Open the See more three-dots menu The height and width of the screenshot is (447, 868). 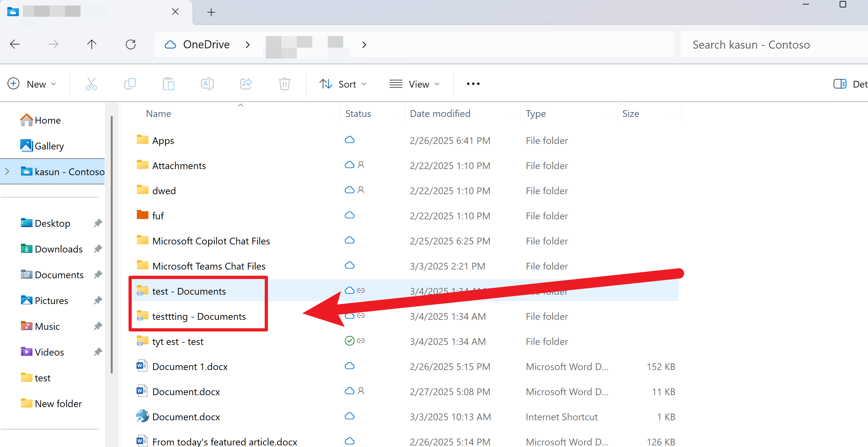(x=473, y=84)
